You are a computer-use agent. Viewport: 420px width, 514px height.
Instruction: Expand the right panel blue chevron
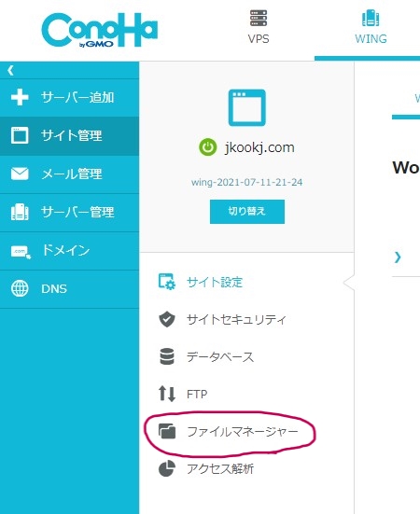pyautogui.click(x=398, y=257)
